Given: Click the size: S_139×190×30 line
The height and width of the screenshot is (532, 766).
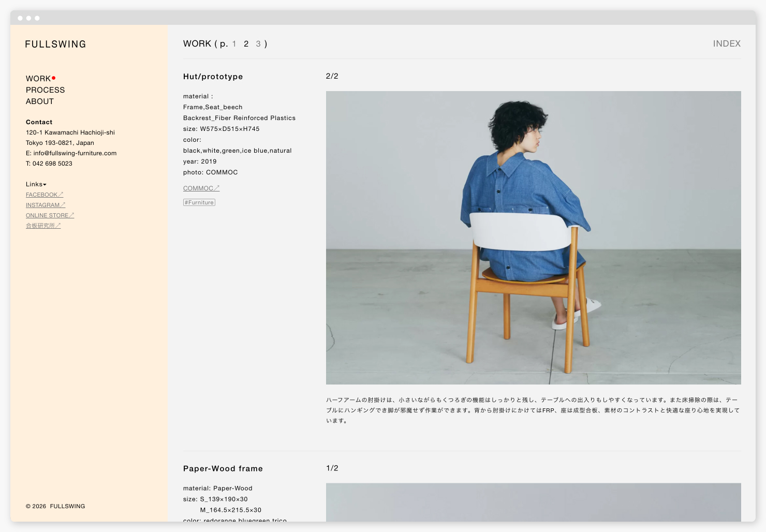Looking at the screenshot, I should pyautogui.click(x=215, y=499).
